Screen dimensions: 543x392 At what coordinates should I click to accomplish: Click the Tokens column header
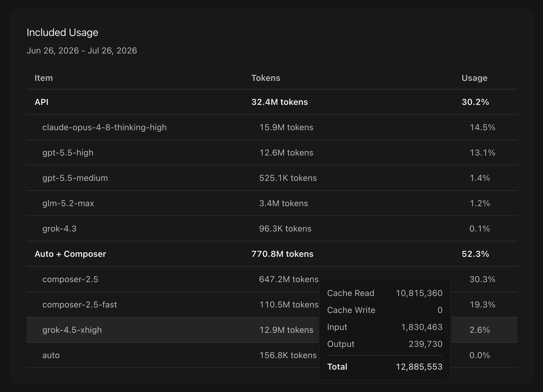pyautogui.click(x=266, y=78)
